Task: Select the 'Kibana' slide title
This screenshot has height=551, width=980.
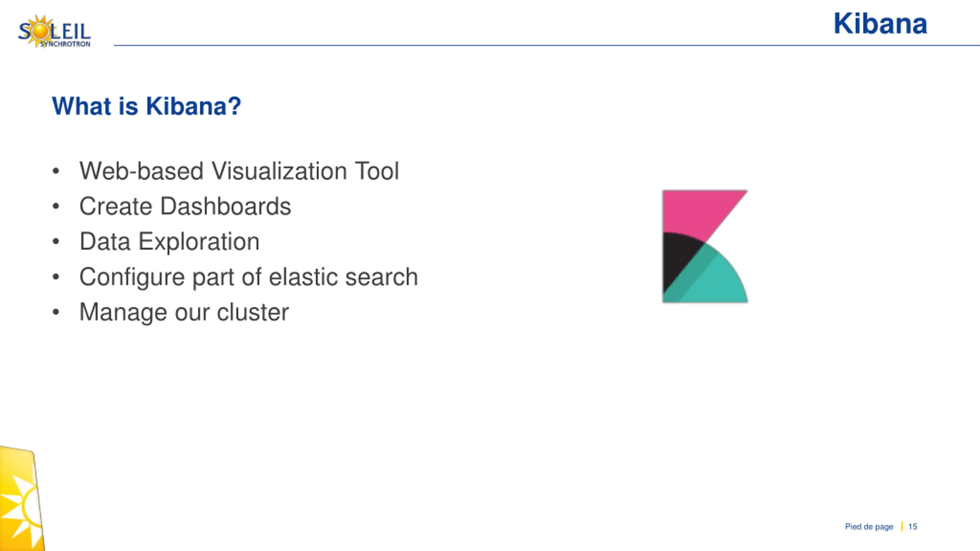Action: (x=880, y=24)
